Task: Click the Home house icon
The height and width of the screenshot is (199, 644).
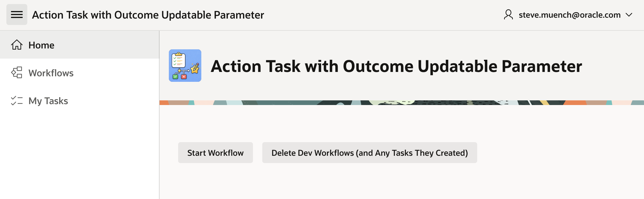Action: (17, 45)
